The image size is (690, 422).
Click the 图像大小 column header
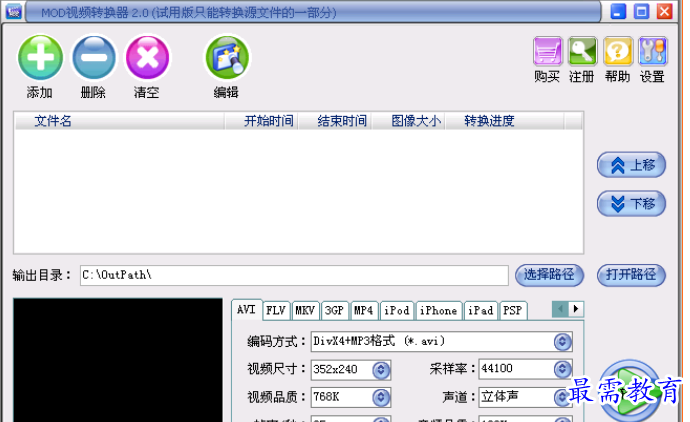[x=409, y=121]
